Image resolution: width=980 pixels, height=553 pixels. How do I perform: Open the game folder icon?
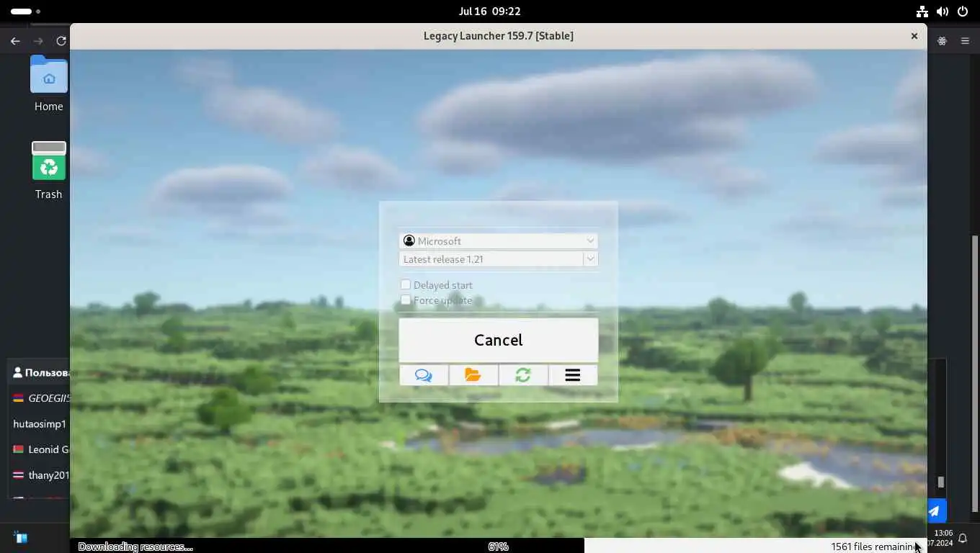(x=473, y=375)
